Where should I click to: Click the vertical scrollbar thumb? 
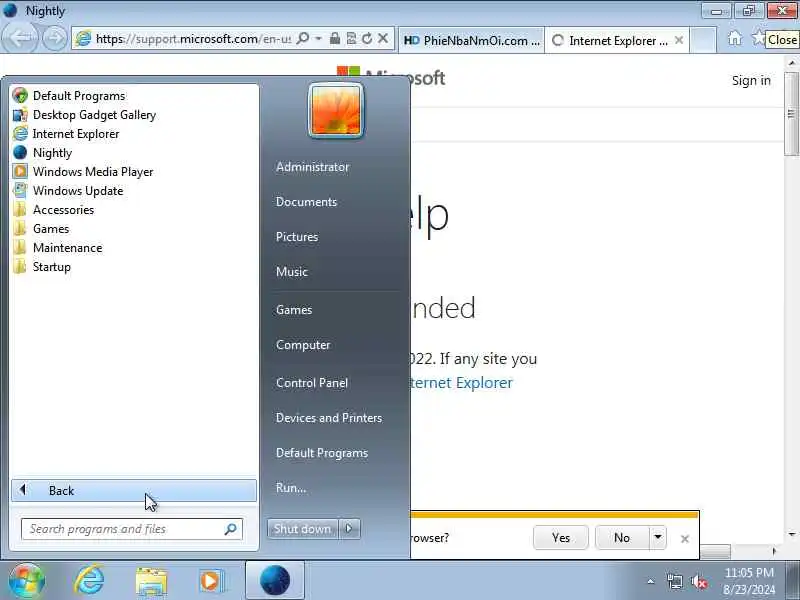[x=792, y=113]
